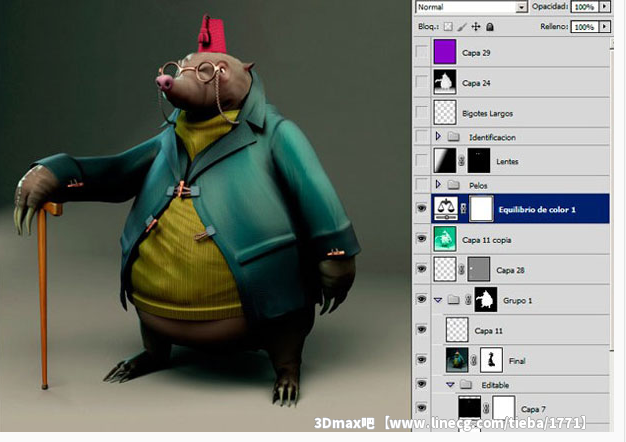626x442 pixels.
Task: Hide the Equilibrio de color 1 layer
Action: tap(422, 208)
